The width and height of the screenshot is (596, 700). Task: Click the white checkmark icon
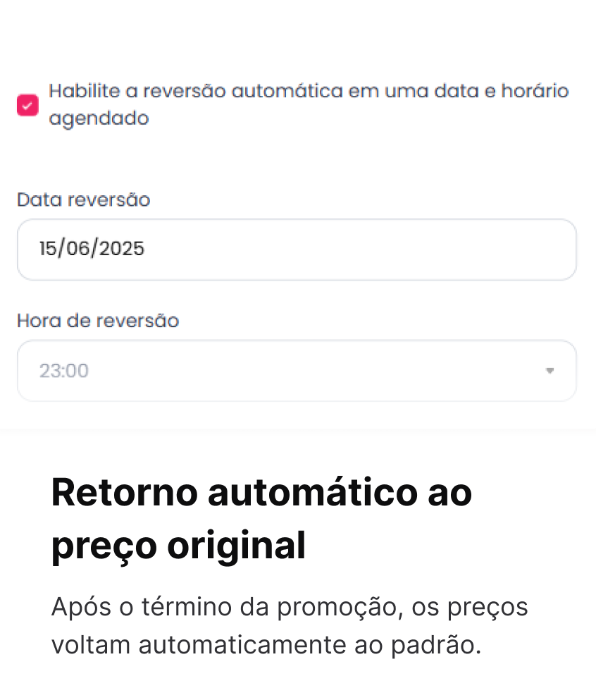(x=27, y=106)
